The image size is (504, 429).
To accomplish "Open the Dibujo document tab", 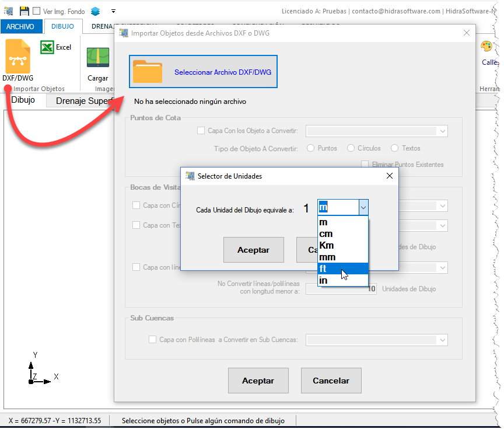I will point(23,100).
